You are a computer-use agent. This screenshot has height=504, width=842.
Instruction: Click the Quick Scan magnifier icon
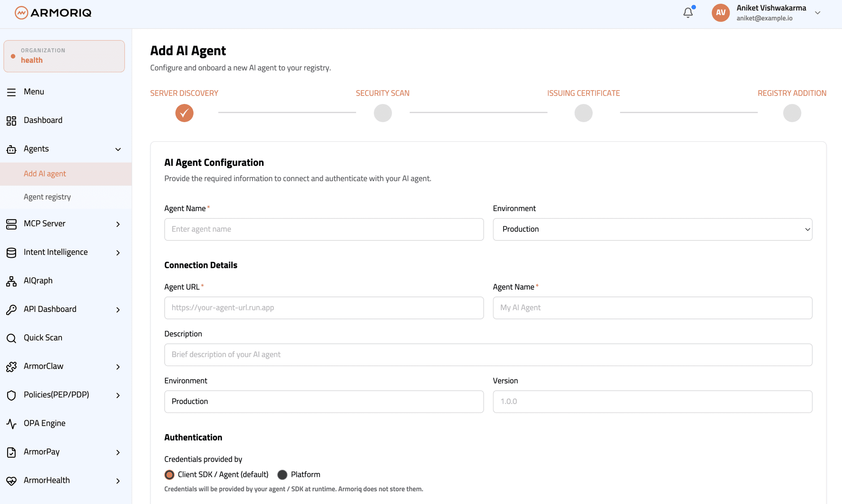pos(11,338)
